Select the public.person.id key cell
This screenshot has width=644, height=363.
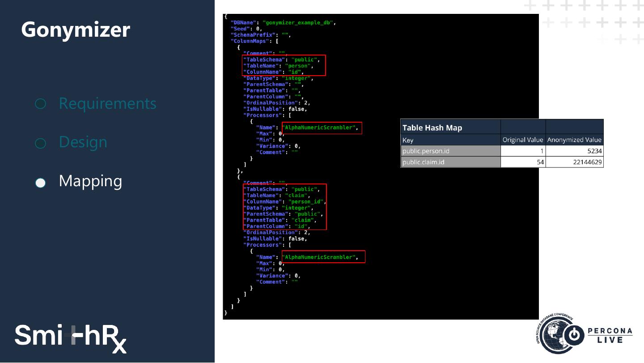pos(450,151)
